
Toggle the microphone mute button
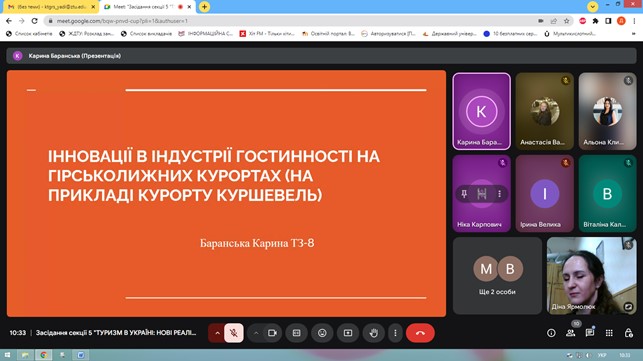(234, 333)
